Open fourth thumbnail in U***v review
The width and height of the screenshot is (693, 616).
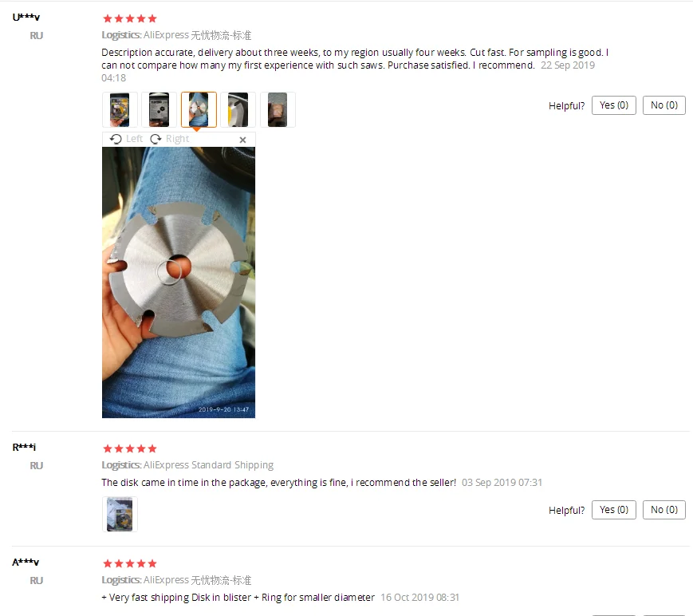[238, 109]
